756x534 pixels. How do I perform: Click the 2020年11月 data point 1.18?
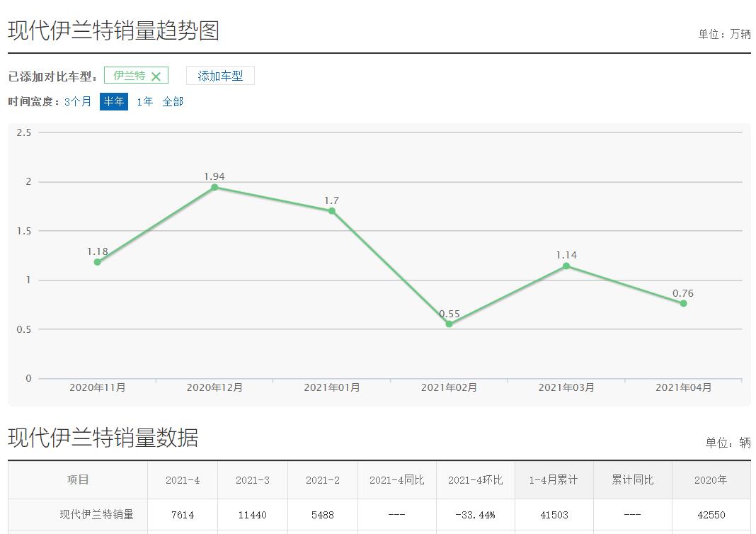98,262
